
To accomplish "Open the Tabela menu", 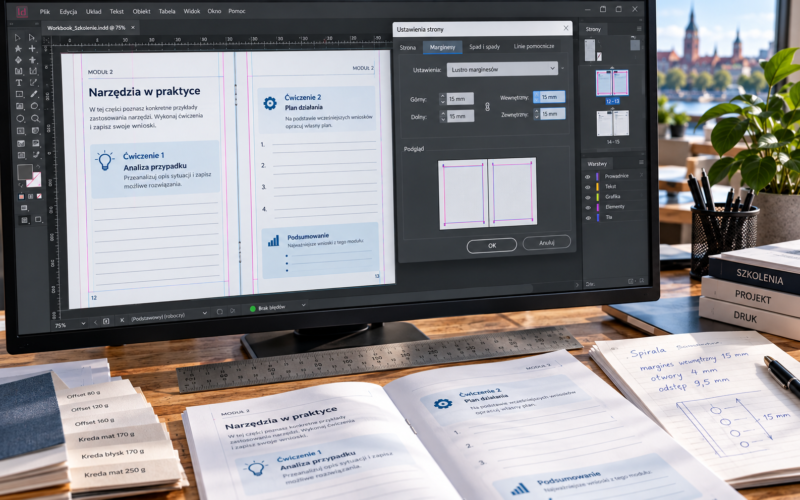I will [x=167, y=11].
